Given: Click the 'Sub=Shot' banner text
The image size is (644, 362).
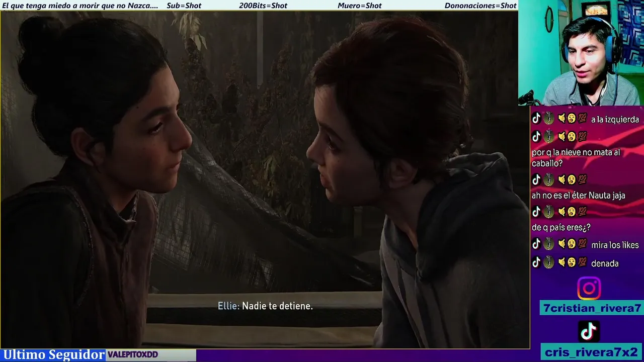Looking at the screenshot, I should (x=184, y=6).
